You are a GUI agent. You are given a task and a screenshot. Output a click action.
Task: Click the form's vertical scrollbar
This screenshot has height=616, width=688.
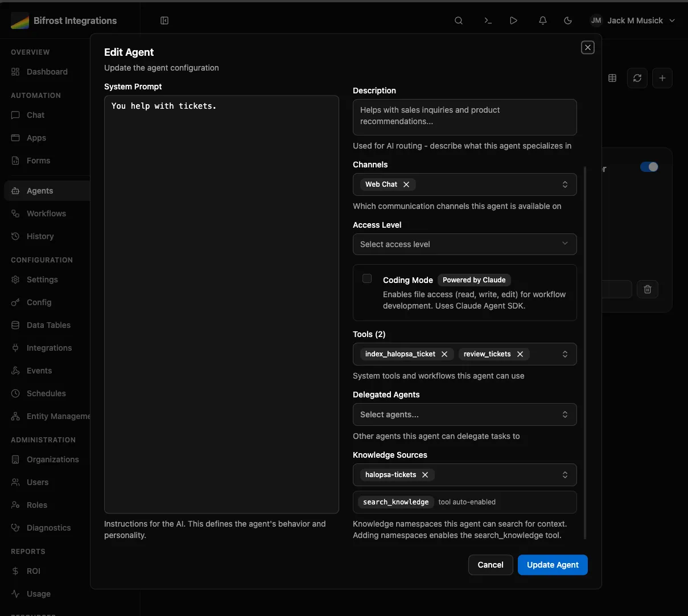[585, 353]
